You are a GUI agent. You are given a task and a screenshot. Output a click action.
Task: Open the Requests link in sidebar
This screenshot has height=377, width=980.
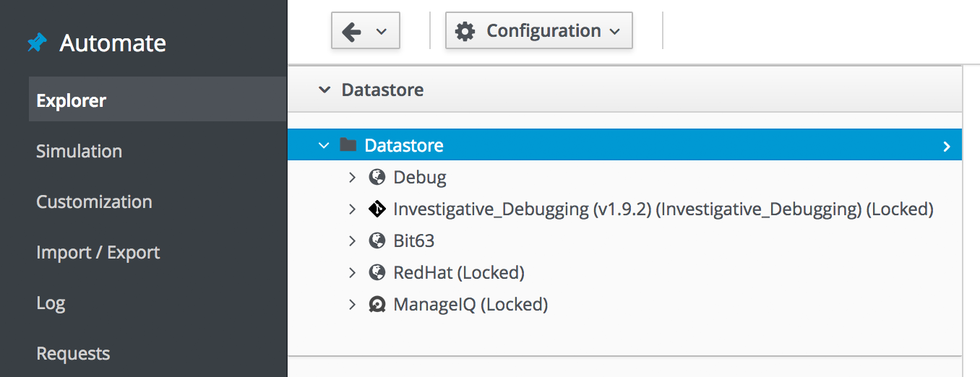coord(73,353)
